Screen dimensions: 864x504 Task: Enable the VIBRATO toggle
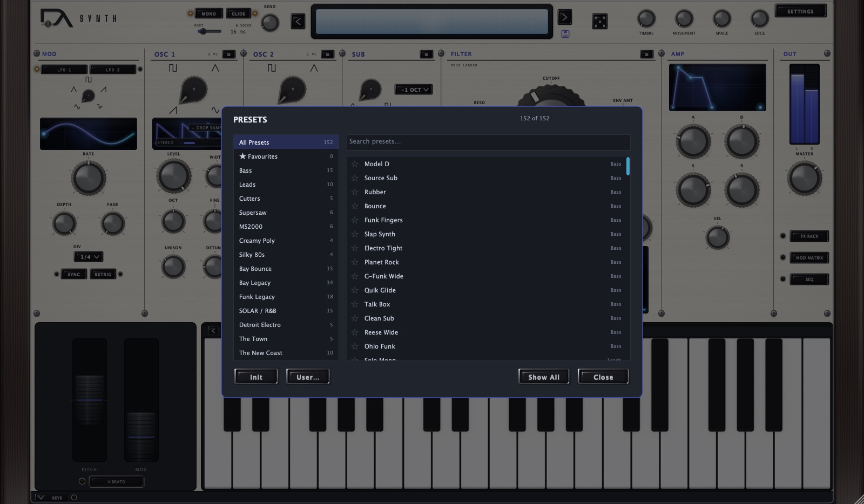116,481
